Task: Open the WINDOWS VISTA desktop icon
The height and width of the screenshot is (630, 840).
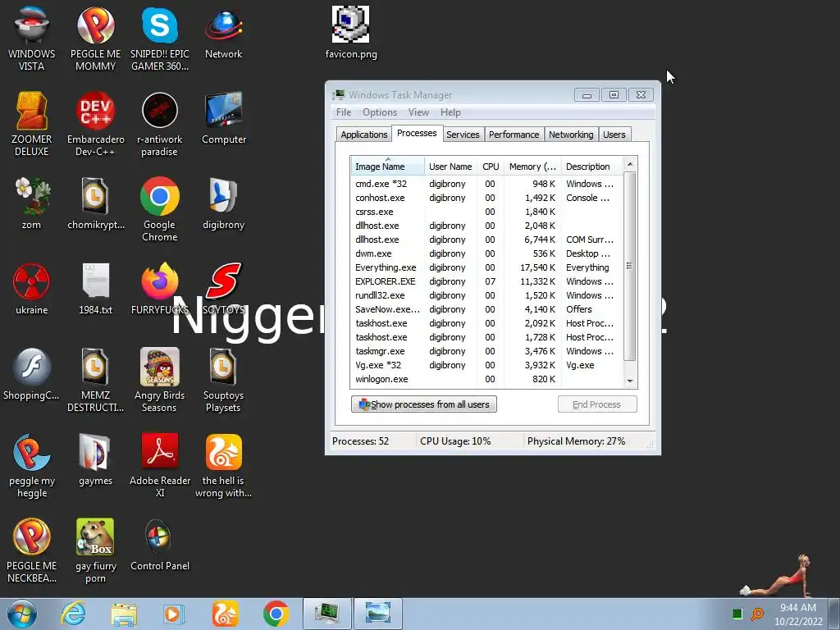Action: pyautogui.click(x=32, y=39)
